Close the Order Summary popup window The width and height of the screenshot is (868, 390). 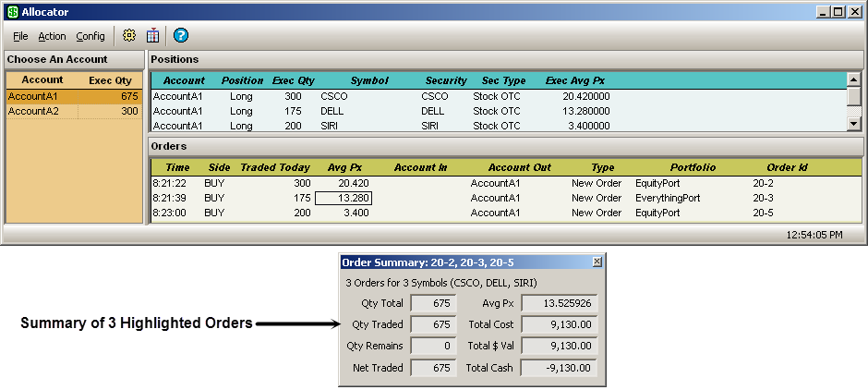tap(597, 262)
